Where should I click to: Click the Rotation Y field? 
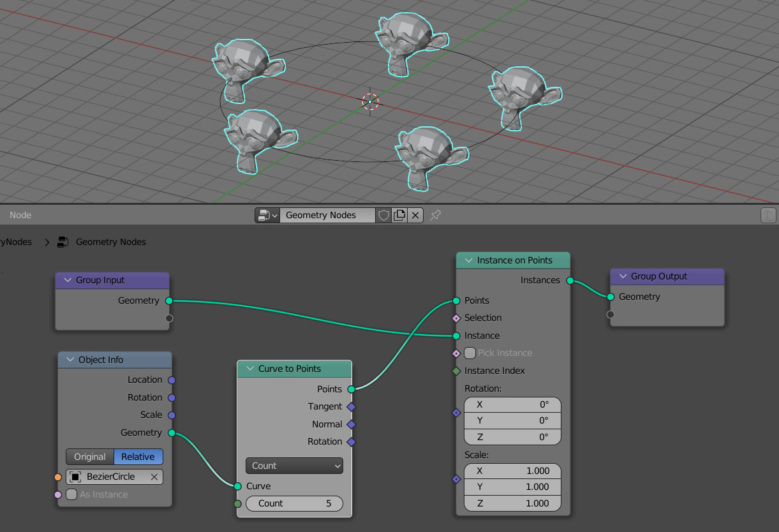pos(512,420)
